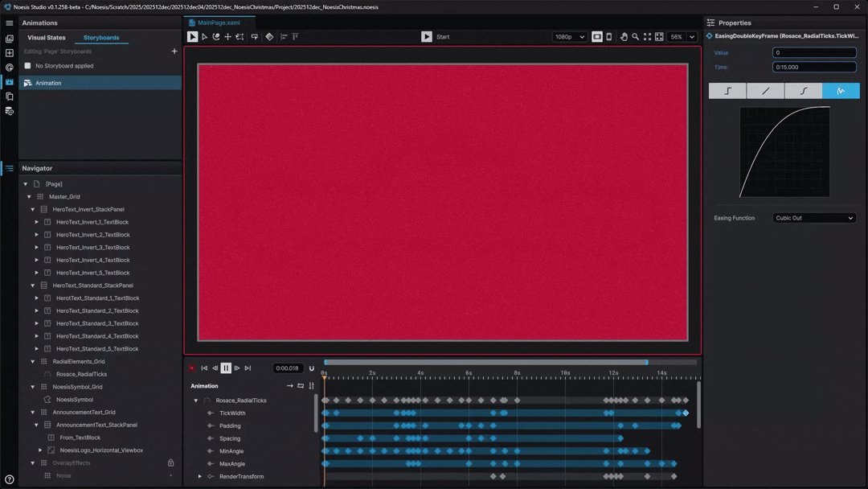Collapse RadialElements_Grid node
Viewport: 868px width, 489px height.
(33, 362)
